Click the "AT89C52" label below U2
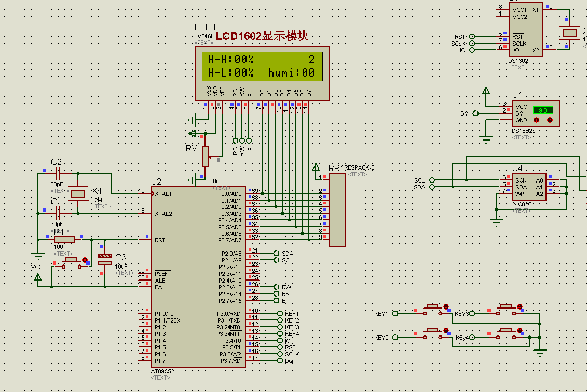 tap(162, 371)
